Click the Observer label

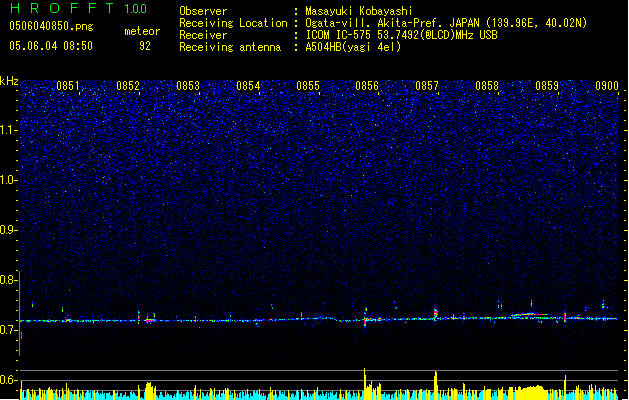click(203, 11)
